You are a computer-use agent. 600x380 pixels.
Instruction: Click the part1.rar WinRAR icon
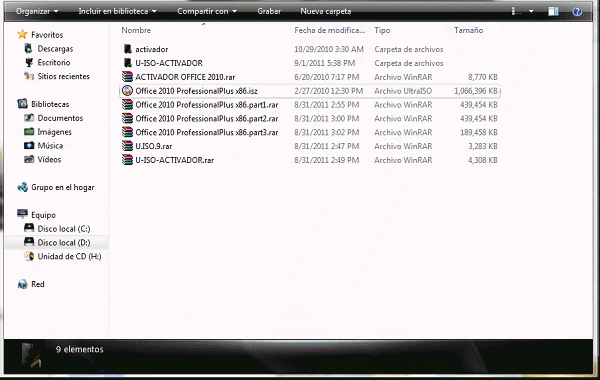[127, 104]
